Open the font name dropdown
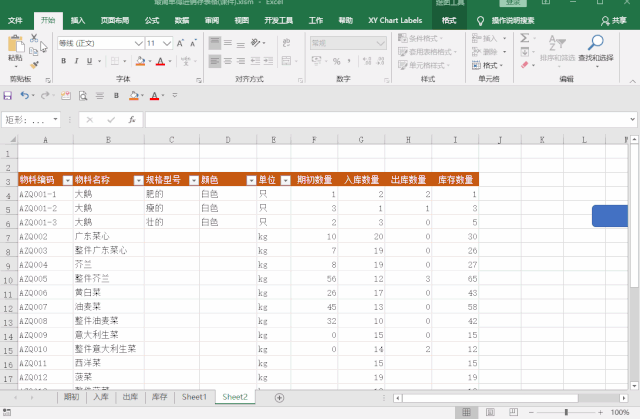This screenshot has width=640, height=419. 139,43
